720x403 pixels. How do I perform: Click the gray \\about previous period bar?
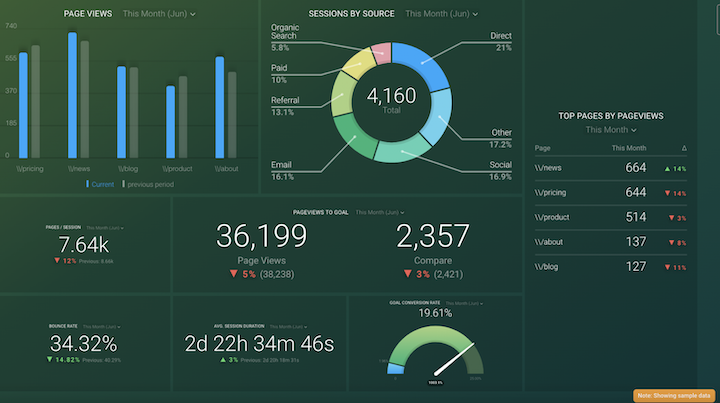(x=232, y=115)
